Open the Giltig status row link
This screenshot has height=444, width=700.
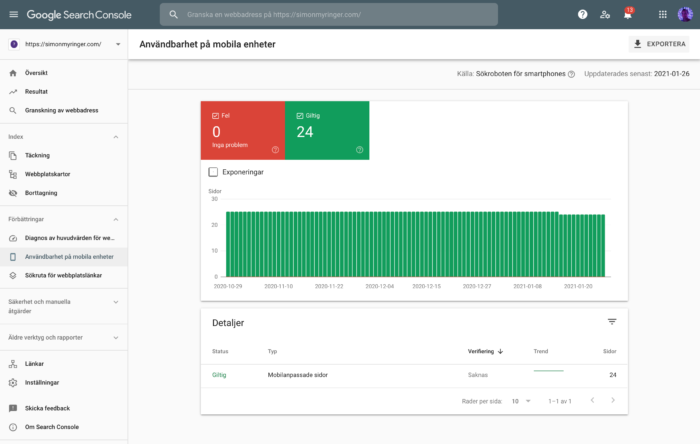[x=219, y=375]
